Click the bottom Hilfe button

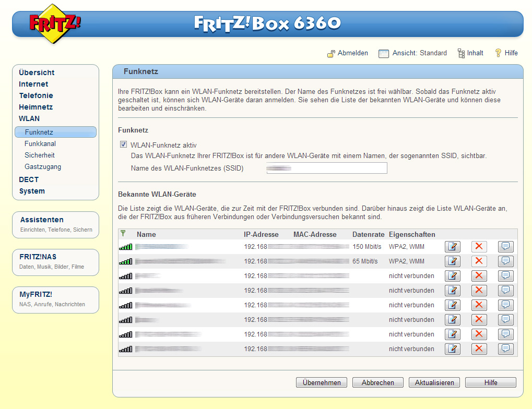(491, 382)
